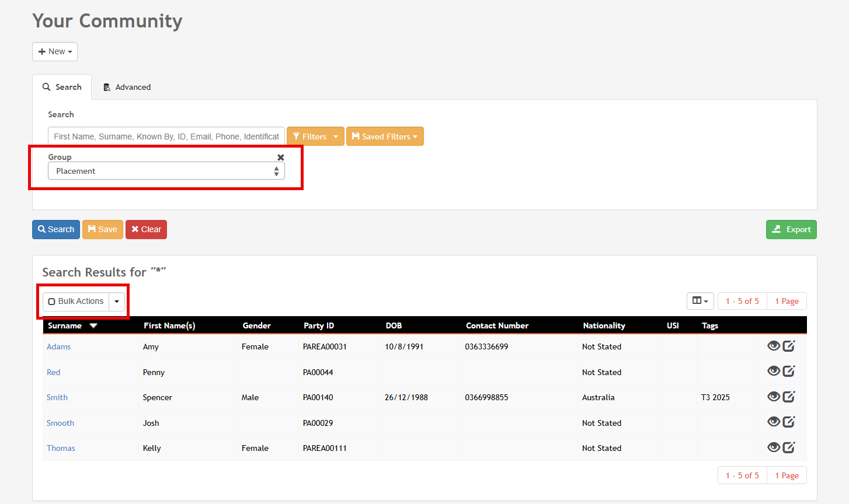Click the red Clear button
This screenshot has width=849, height=504.
[146, 229]
